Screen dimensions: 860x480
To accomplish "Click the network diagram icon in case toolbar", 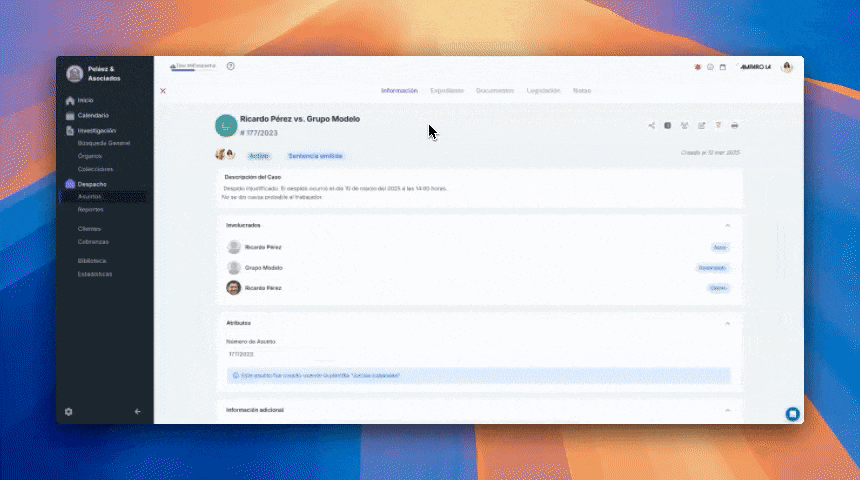I will [684, 126].
